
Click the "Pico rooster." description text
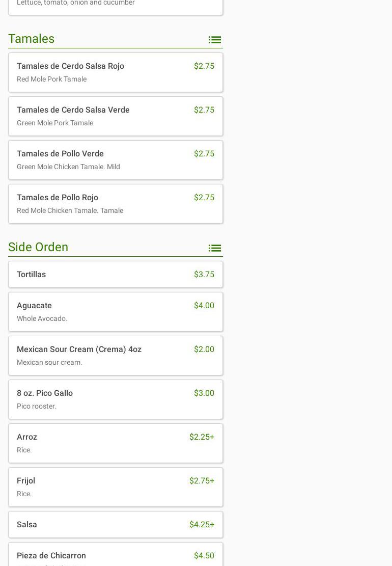tap(37, 406)
